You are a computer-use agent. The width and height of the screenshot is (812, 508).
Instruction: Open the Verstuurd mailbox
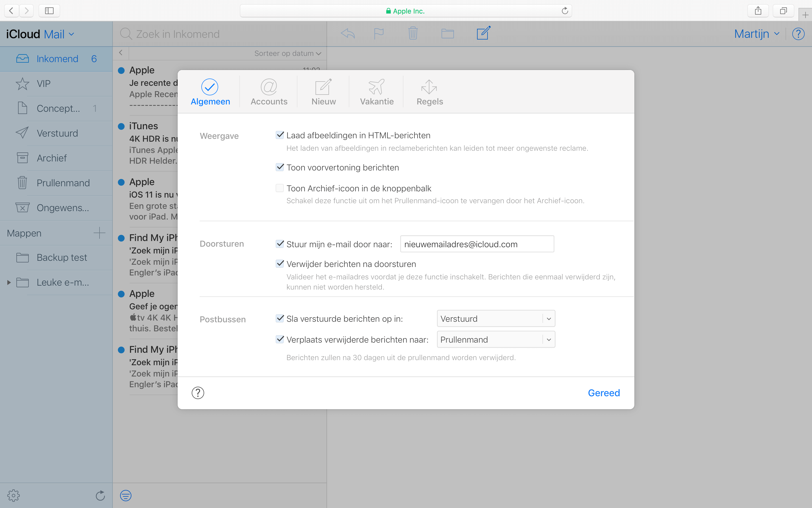coord(56,133)
